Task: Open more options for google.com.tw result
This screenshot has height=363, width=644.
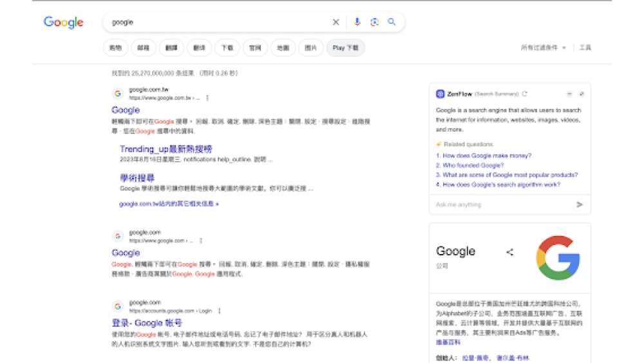Action: tap(207, 98)
